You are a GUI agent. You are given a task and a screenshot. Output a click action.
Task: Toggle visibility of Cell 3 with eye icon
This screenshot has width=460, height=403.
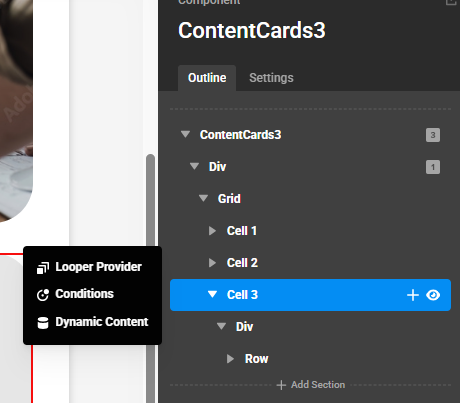pyautogui.click(x=433, y=295)
